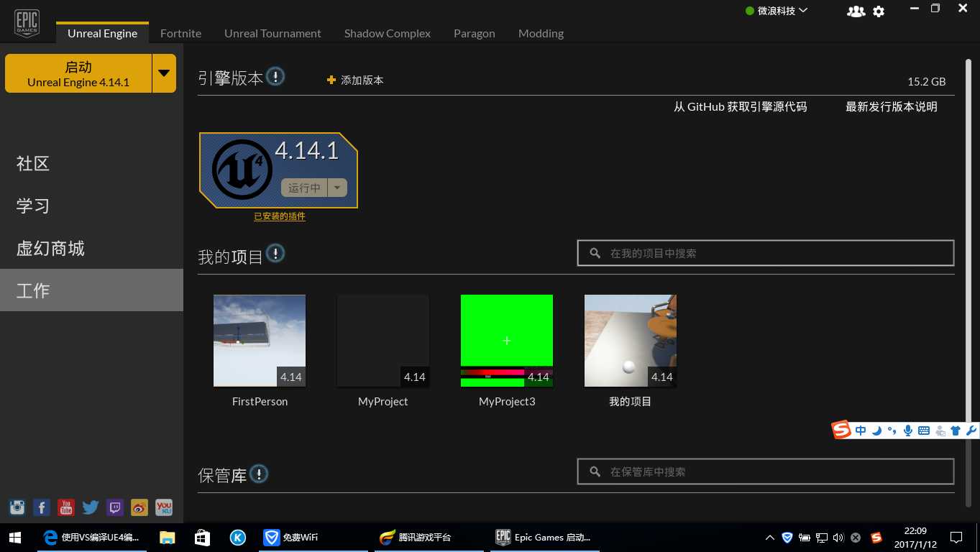Click 在保管库中搜索 search field

click(766, 471)
